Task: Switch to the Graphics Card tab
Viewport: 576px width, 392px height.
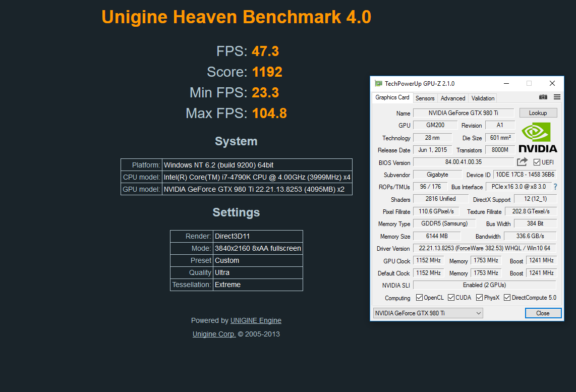Action: 392,97
